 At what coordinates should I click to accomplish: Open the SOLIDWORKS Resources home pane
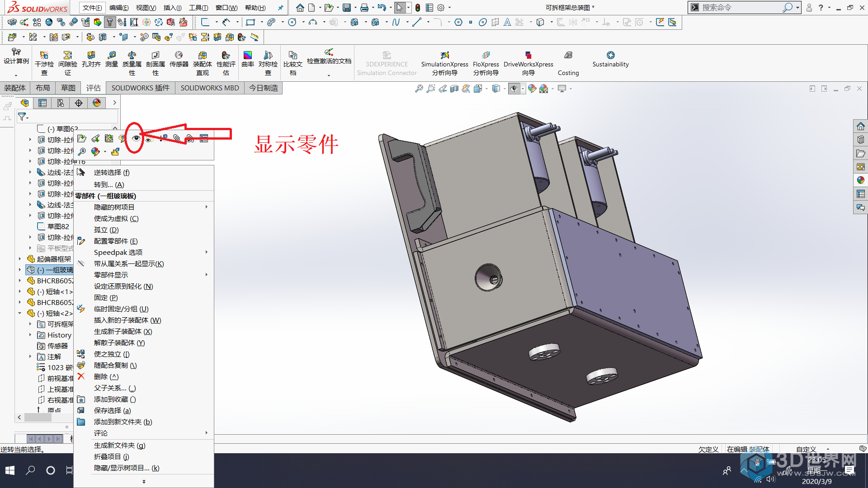860,126
